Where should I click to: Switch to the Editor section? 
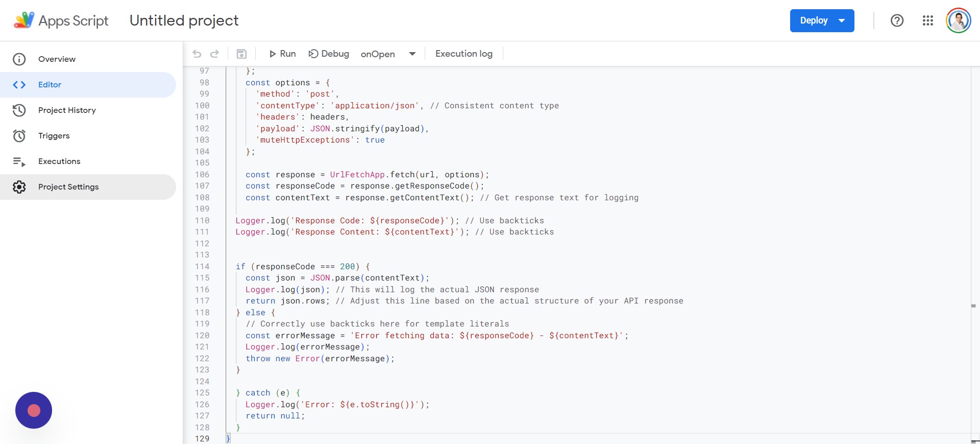pos(50,85)
